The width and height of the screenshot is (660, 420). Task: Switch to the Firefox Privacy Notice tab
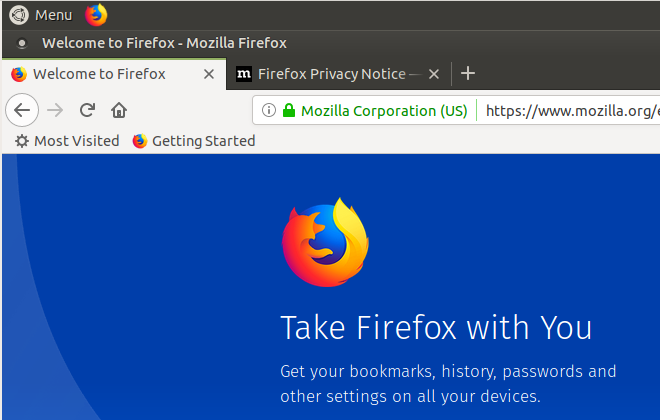tap(338, 74)
